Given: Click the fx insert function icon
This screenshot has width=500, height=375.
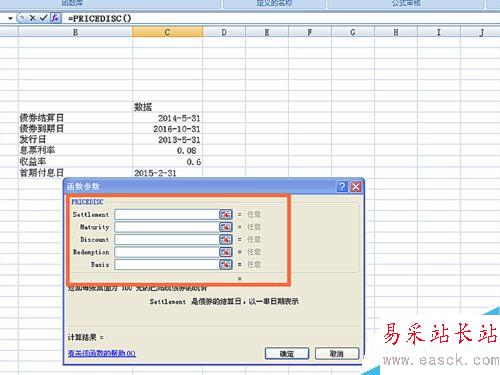Looking at the screenshot, I should (x=55, y=18).
